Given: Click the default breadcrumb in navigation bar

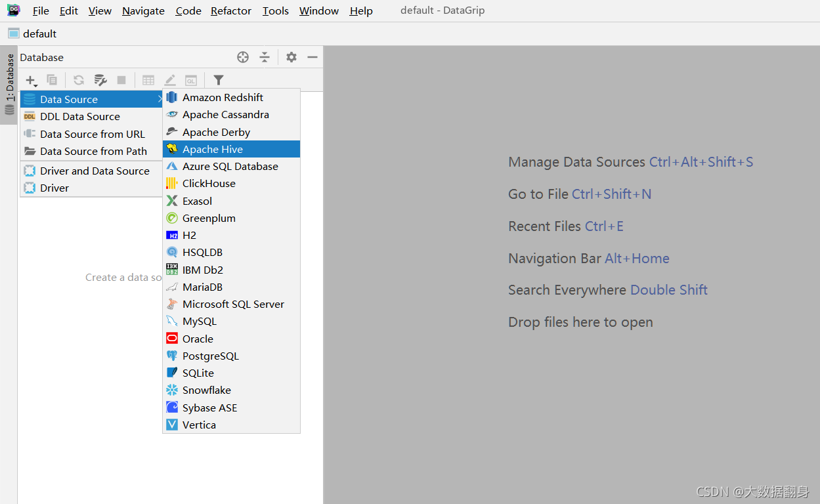Looking at the screenshot, I should [x=39, y=33].
